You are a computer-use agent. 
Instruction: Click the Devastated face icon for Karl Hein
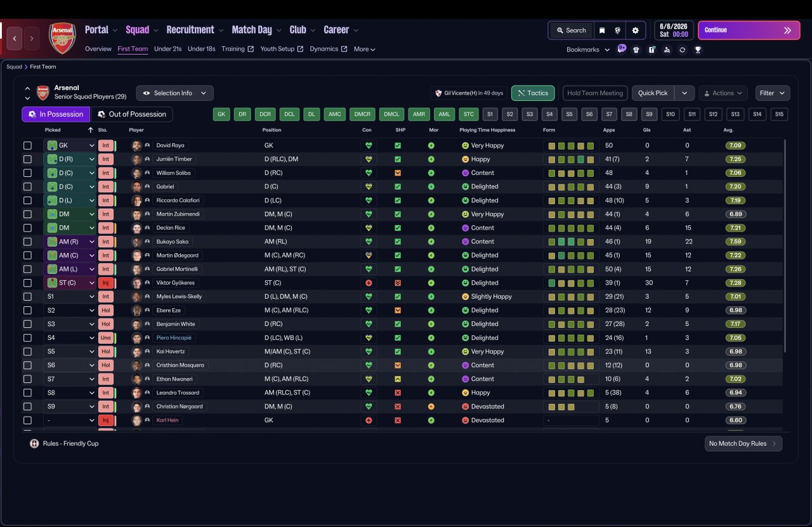point(465,420)
